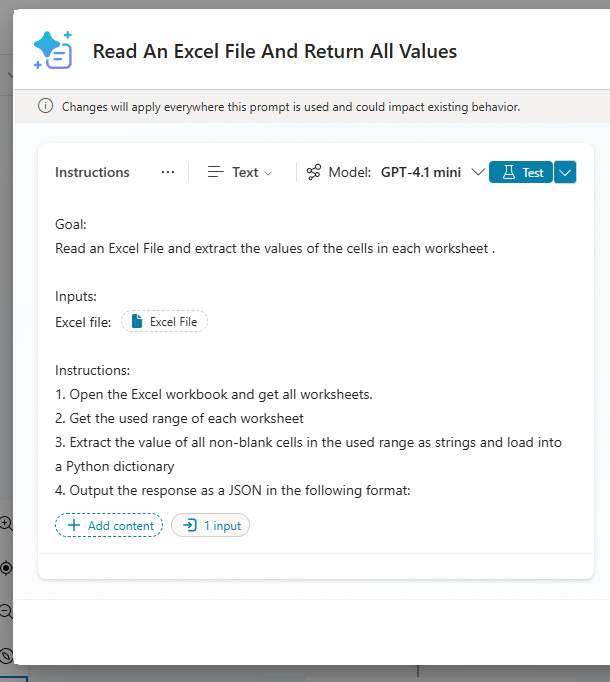Open the Instructions more options ellipsis
This screenshot has height=682, width=610.
[x=168, y=172]
